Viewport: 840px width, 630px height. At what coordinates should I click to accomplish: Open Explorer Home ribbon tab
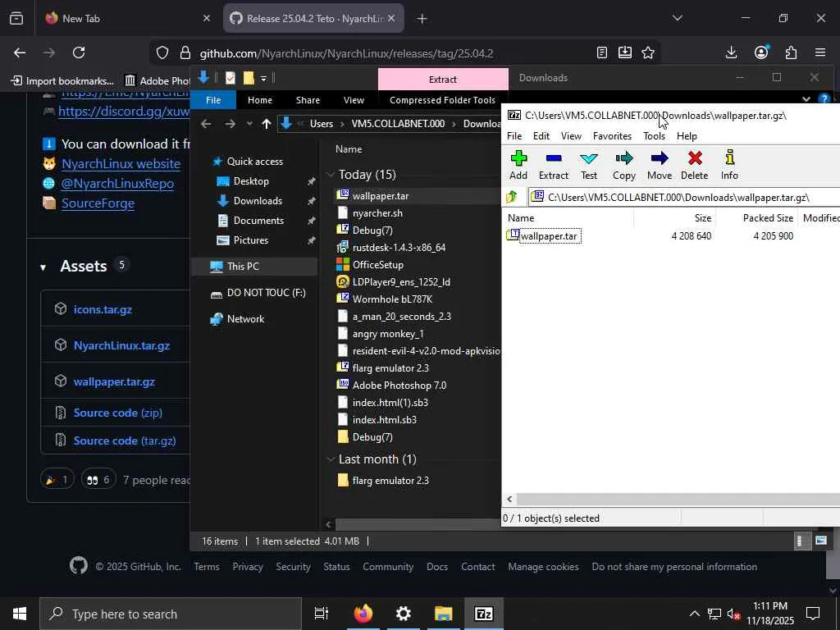tap(260, 100)
